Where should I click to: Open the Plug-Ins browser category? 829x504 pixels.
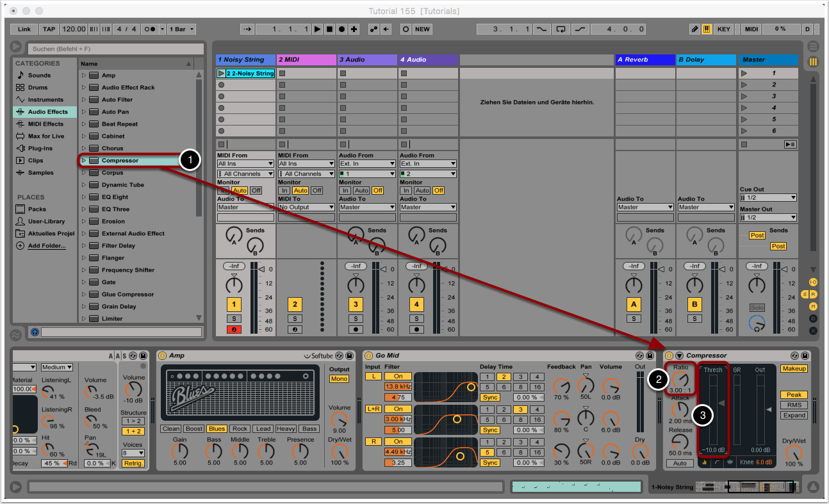[40, 149]
